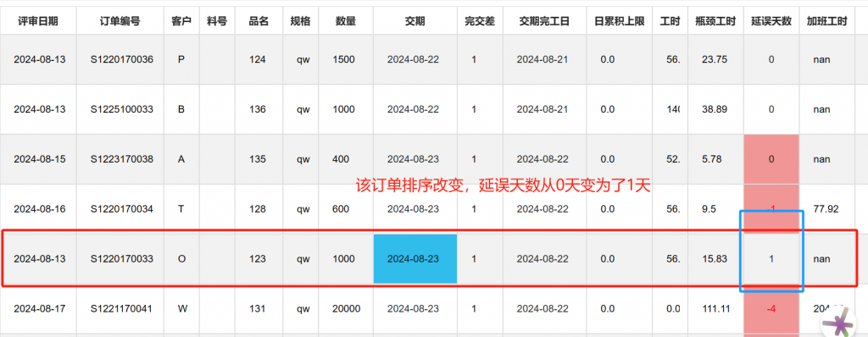Image resolution: width=868 pixels, height=337 pixels.
Task: Click the red delay cell in S1223170038 row
Action: (x=771, y=159)
